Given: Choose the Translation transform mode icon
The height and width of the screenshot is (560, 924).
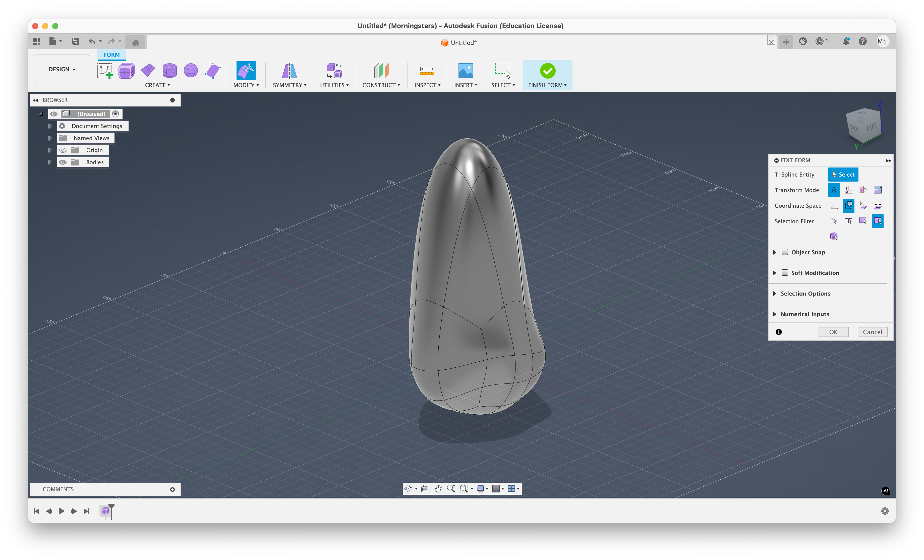Looking at the screenshot, I should pyautogui.click(x=848, y=190).
